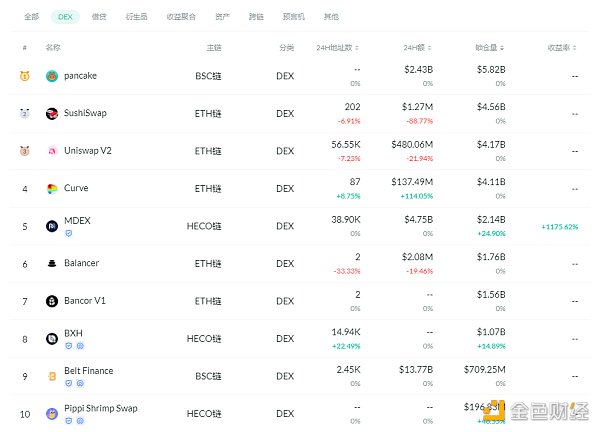Switch to the 全部 tab
This screenshot has height=432, width=600.
(31, 17)
